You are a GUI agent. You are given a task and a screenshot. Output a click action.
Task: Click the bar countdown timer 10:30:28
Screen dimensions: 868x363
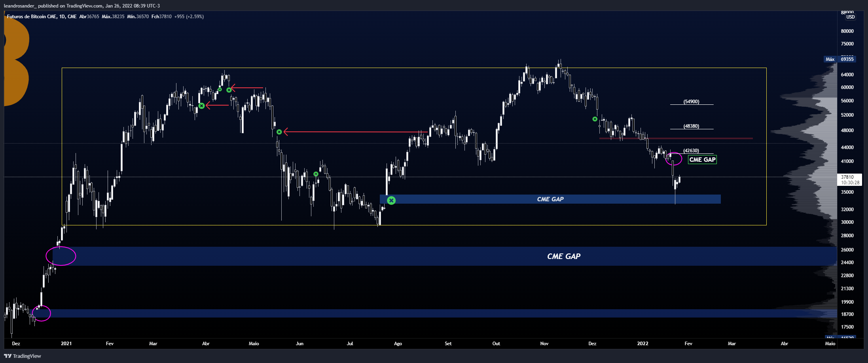[850, 183]
